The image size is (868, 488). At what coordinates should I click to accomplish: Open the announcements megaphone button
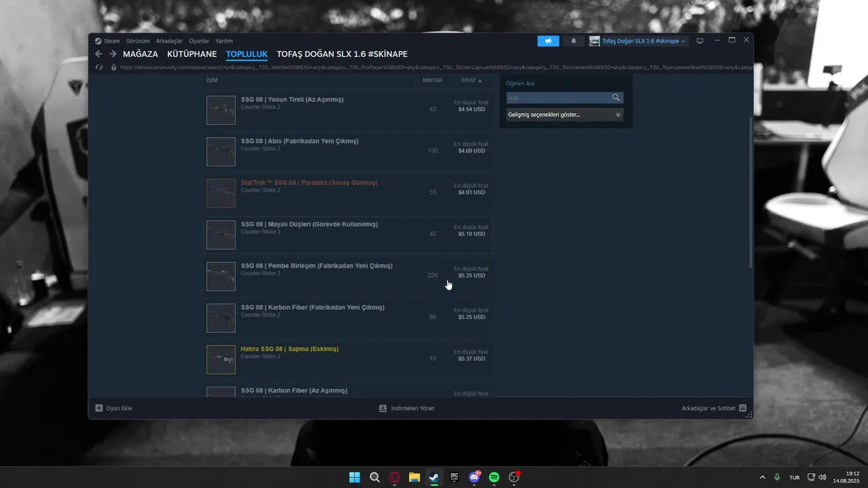(548, 41)
